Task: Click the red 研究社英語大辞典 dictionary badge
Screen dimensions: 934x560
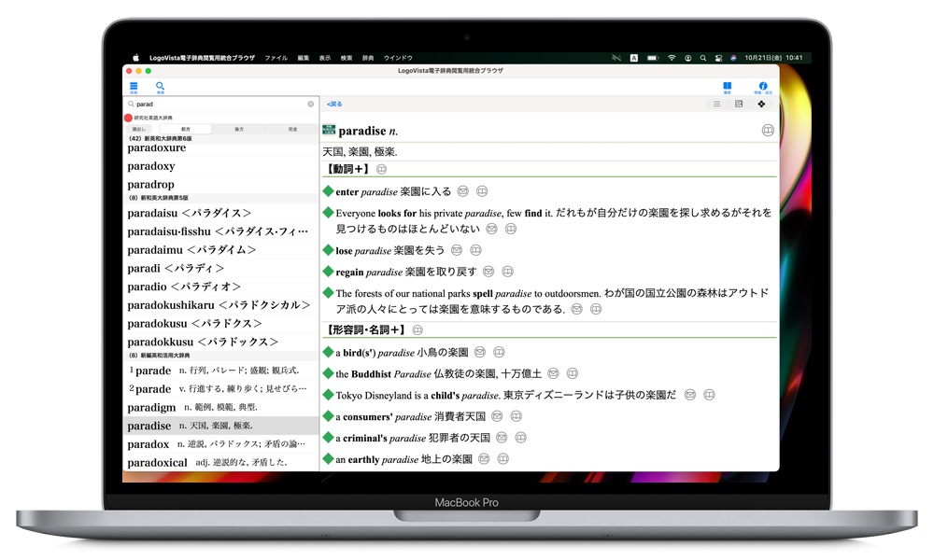Action: click(128, 118)
